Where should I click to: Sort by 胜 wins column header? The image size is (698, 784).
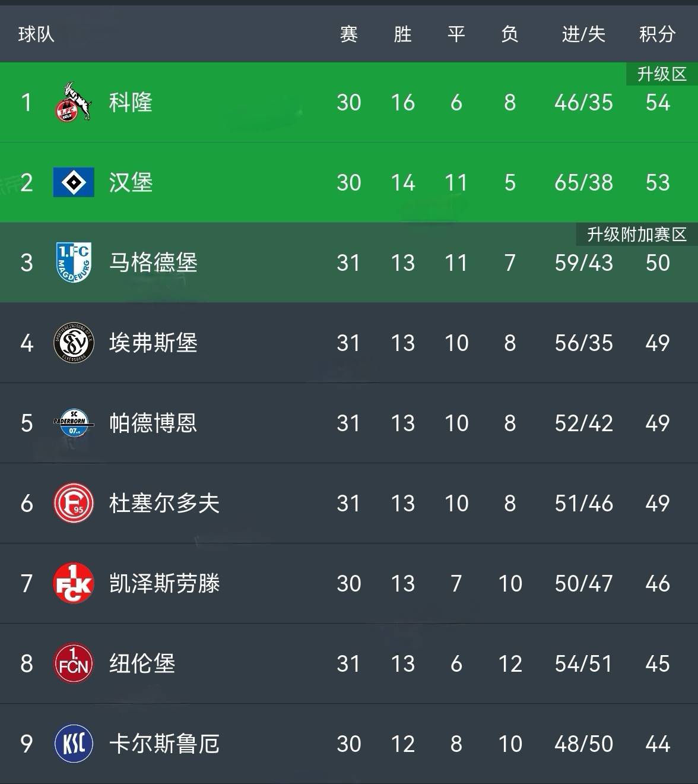pyautogui.click(x=402, y=34)
